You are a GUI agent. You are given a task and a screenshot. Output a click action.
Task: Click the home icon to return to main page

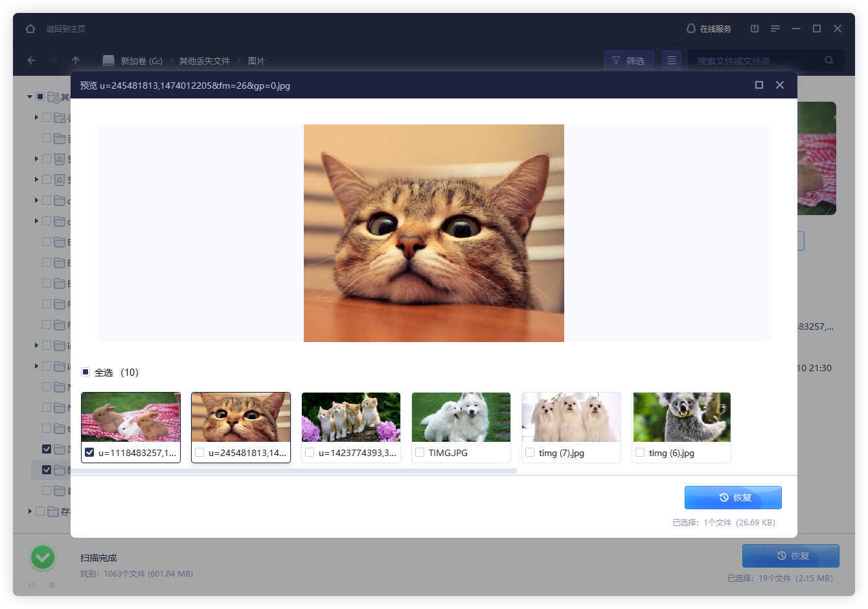click(30, 29)
